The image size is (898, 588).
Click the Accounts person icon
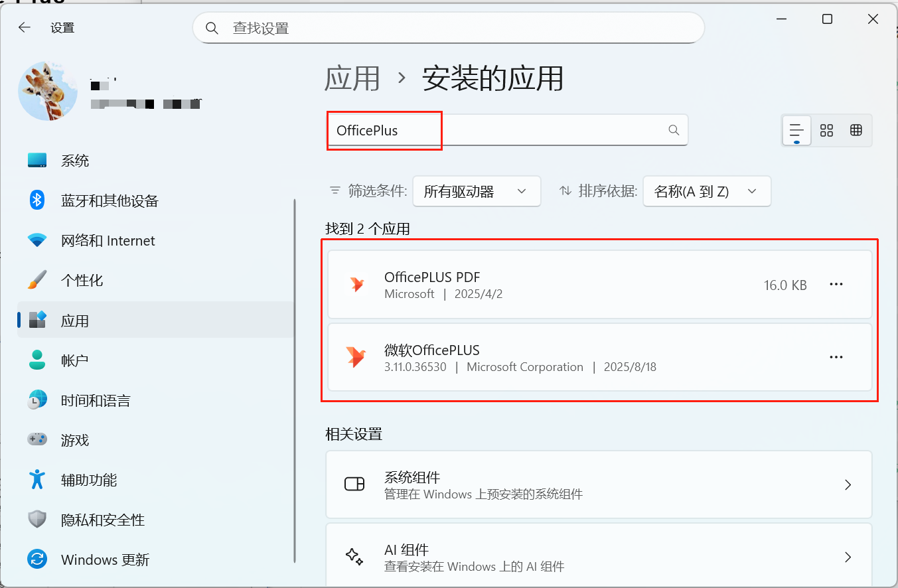pos(37,360)
